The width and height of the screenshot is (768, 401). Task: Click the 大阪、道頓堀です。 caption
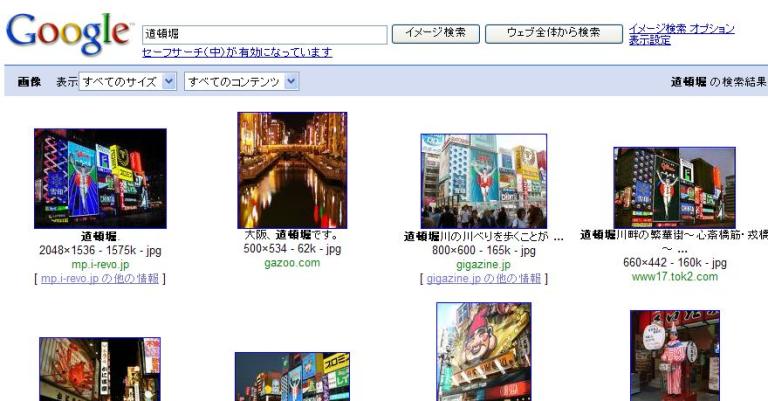[292, 235]
